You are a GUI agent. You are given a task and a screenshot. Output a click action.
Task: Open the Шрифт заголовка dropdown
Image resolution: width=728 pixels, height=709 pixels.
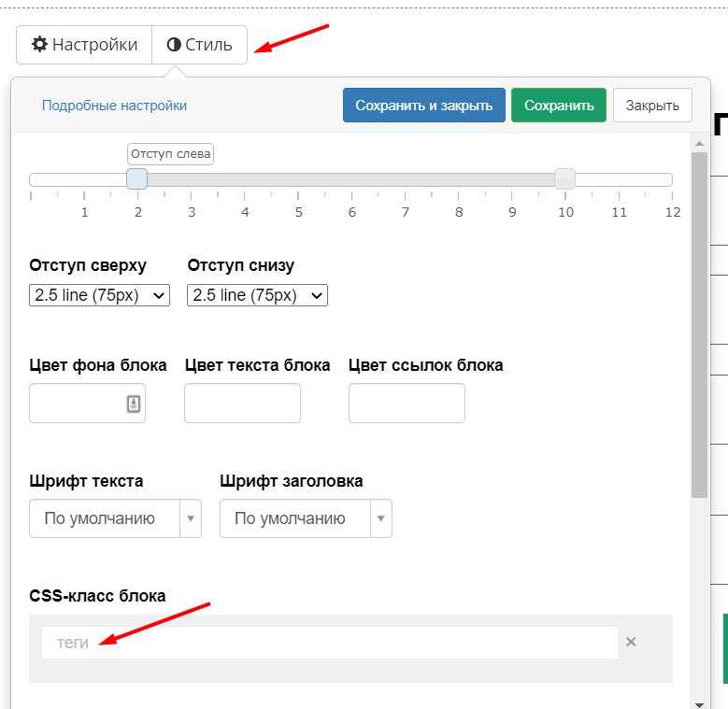click(x=306, y=518)
